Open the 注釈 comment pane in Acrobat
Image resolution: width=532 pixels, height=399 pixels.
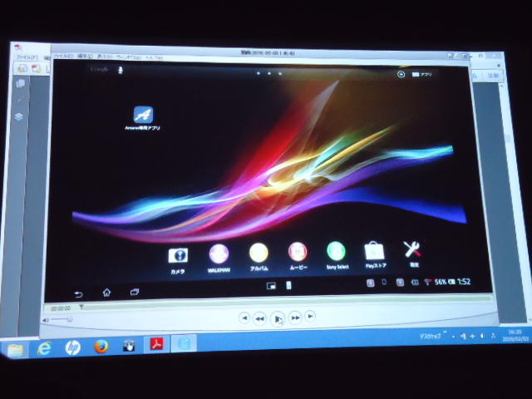pos(493,76)
